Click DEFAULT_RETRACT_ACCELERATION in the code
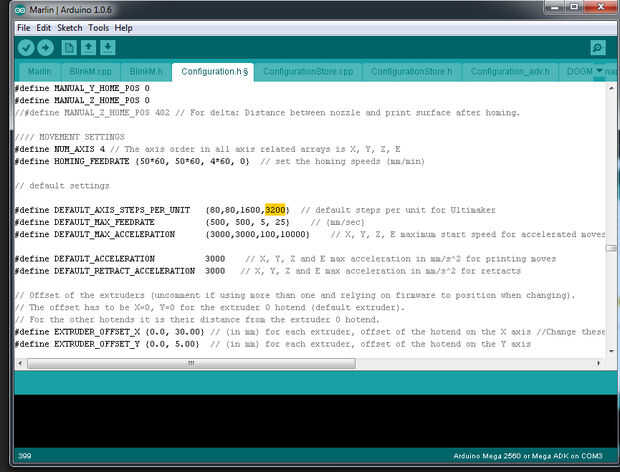This screenshot has height=472, width=620. (124, 271)
